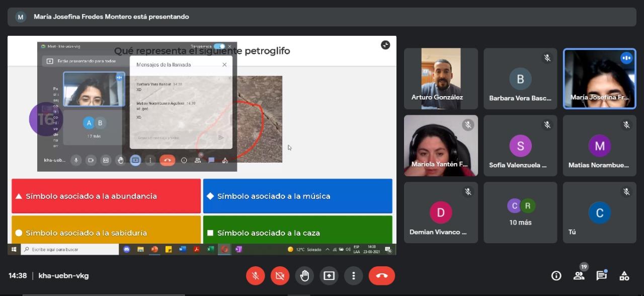
Task: Select green answer about caza
Action: [x=297, y=233]
